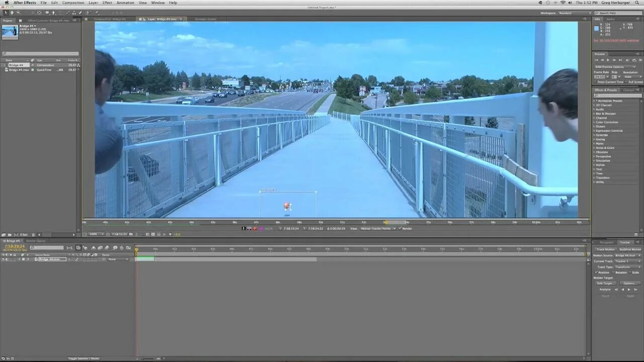Viewport: 644px width, 362px height.
Task: Open the Effect menu
Action: pos(107,3)
